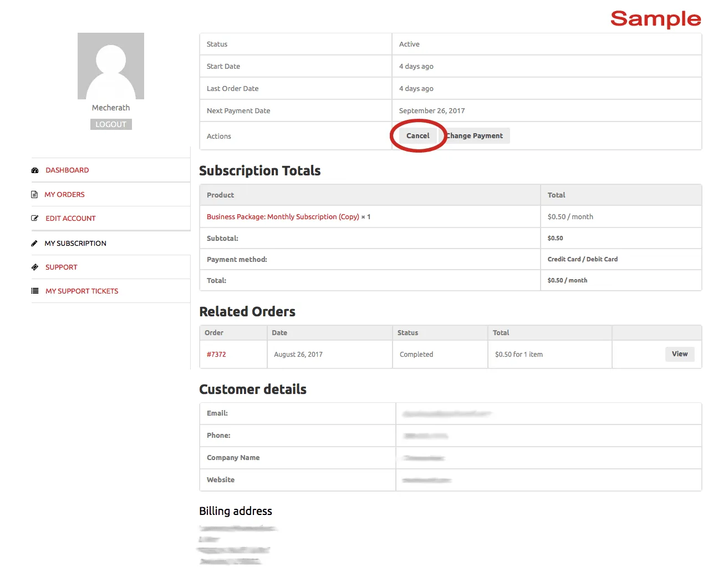Open Edit Account section
Screen dimensions: 728x576
(70, 219)
